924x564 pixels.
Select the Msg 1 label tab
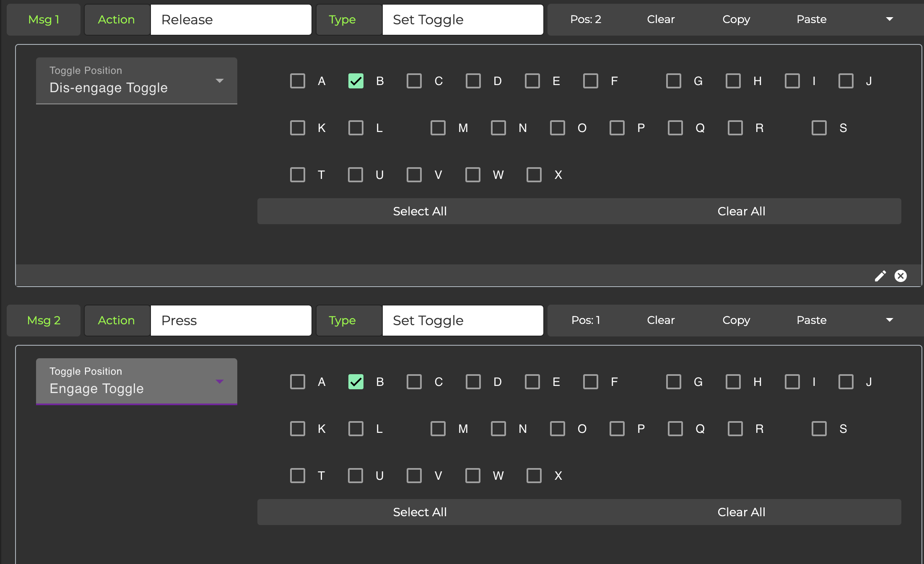pos(44,20)
